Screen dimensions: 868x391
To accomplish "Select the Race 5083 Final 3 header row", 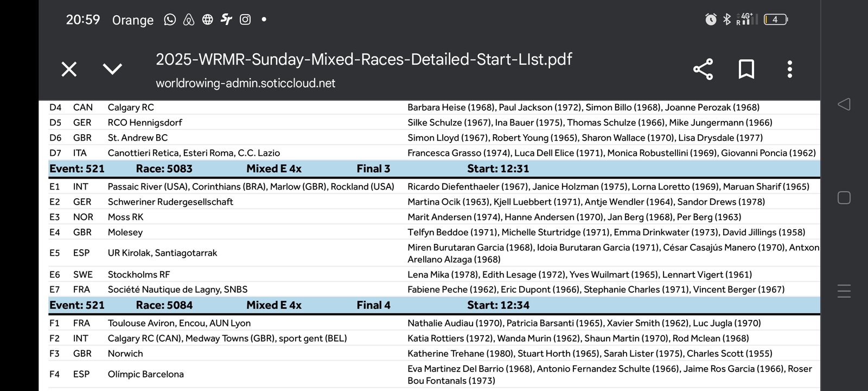I will coord(434,169).
